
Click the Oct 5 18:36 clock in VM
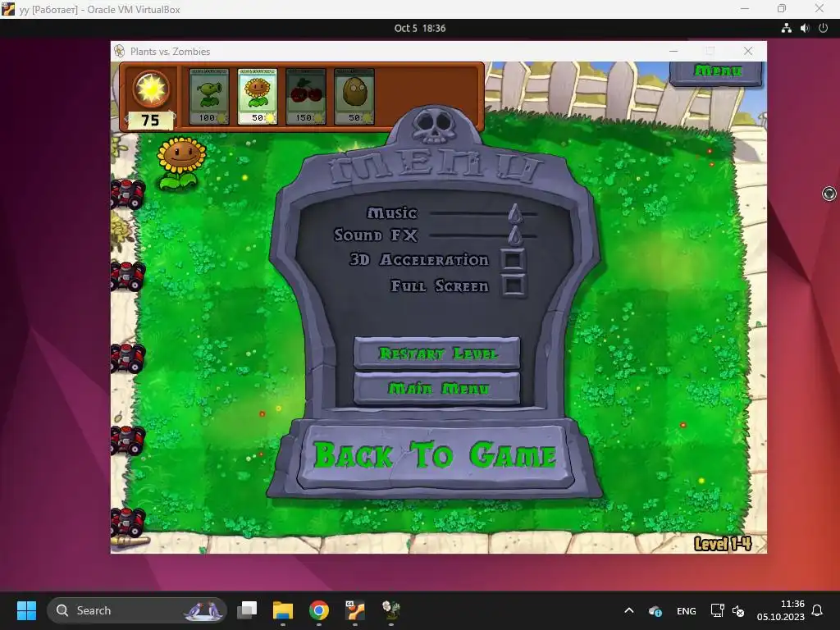(x=420, y=28)
